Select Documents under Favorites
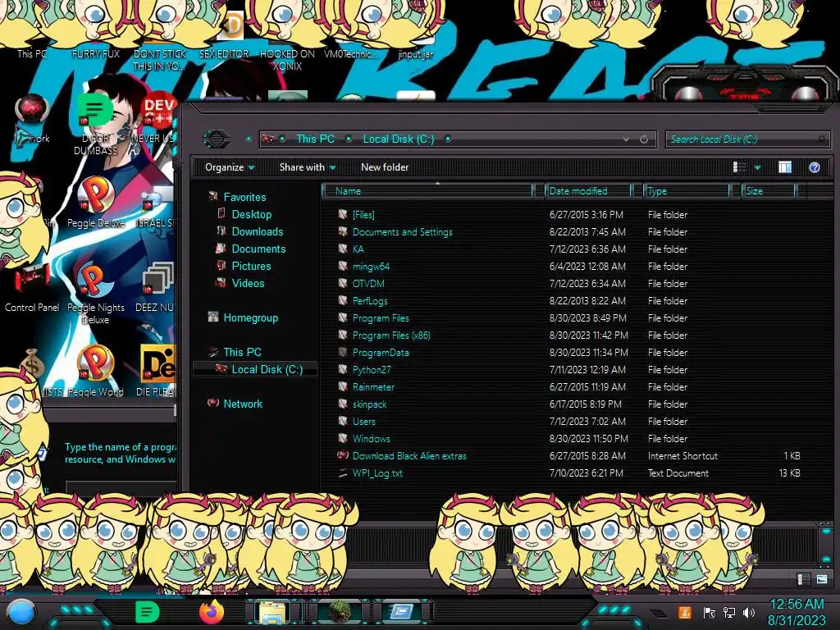Viewport: 840px width, 630px height. click(258, 249)
